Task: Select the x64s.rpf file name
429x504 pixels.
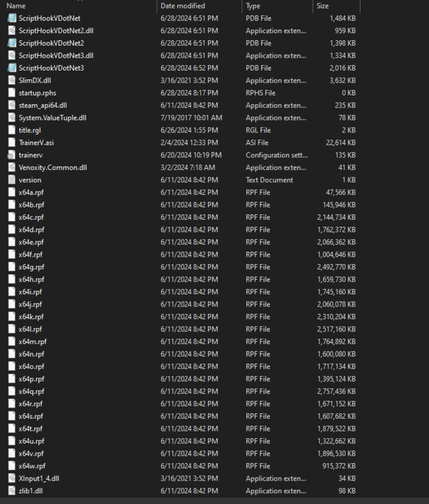Action: [x=31, y=416]
